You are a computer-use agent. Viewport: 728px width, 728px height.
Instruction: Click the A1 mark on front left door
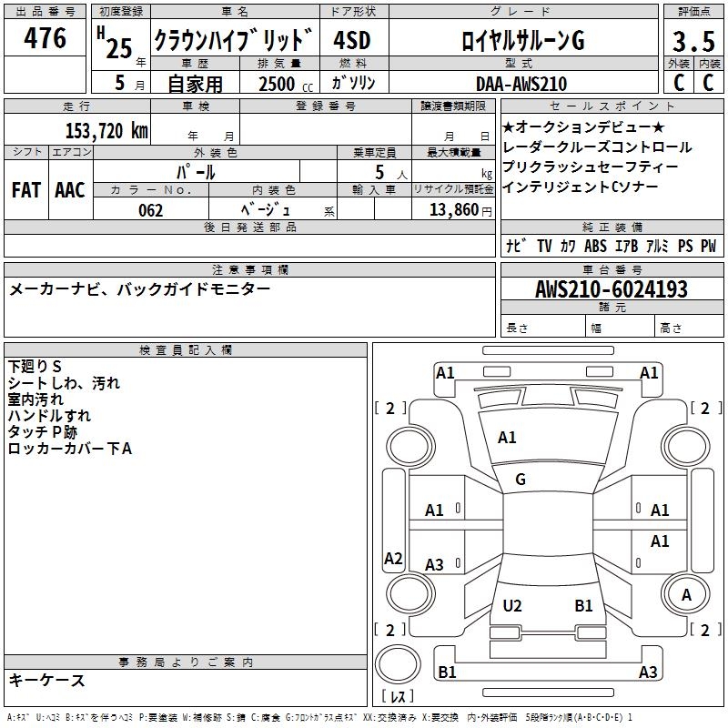435,511
